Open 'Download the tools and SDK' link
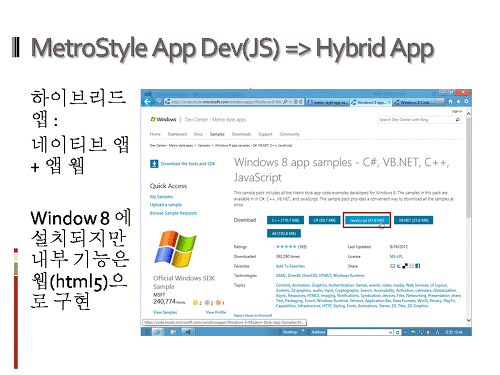The image size is (500, 375). coord(188,164)
